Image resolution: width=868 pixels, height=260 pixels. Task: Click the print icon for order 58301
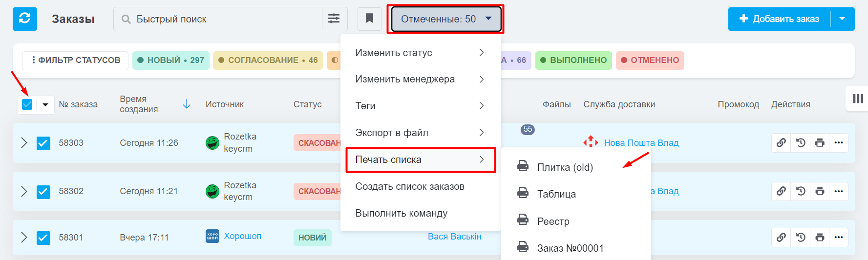(820, 238)
